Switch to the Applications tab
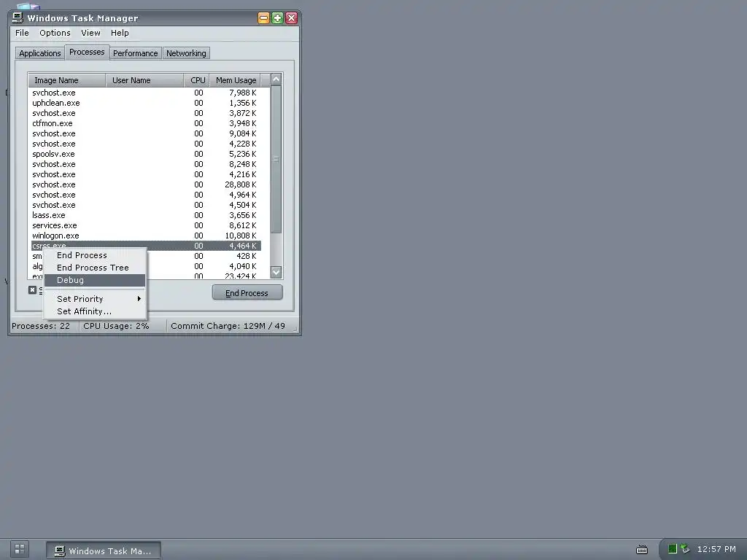The width and height of the screenshot is (747, 560). [x=40, y=53]
